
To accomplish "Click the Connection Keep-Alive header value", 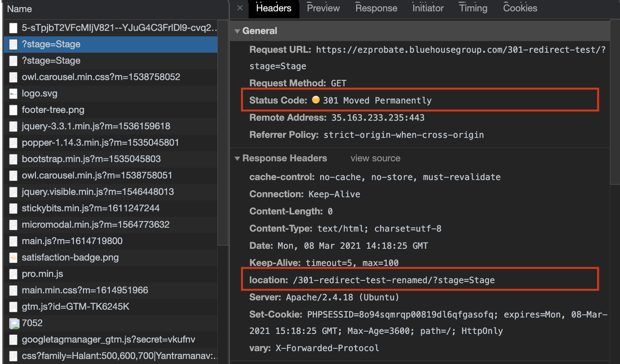I will coord(334,194).
